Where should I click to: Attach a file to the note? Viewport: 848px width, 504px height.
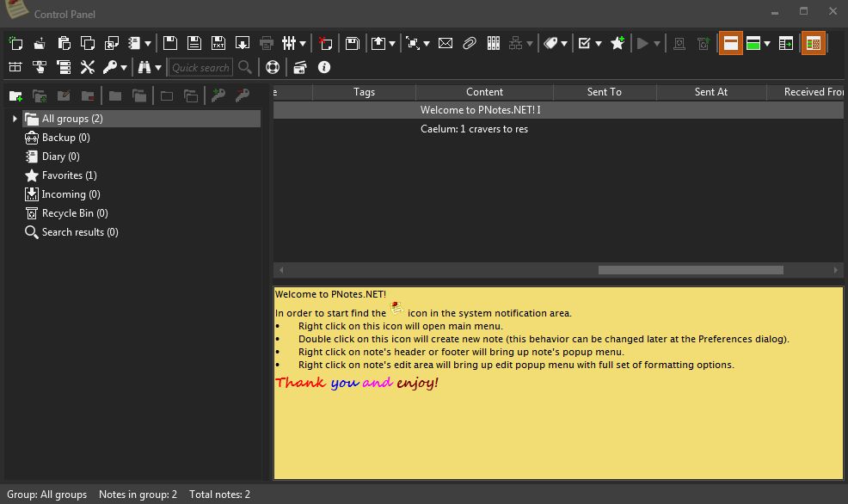point(470,43)
